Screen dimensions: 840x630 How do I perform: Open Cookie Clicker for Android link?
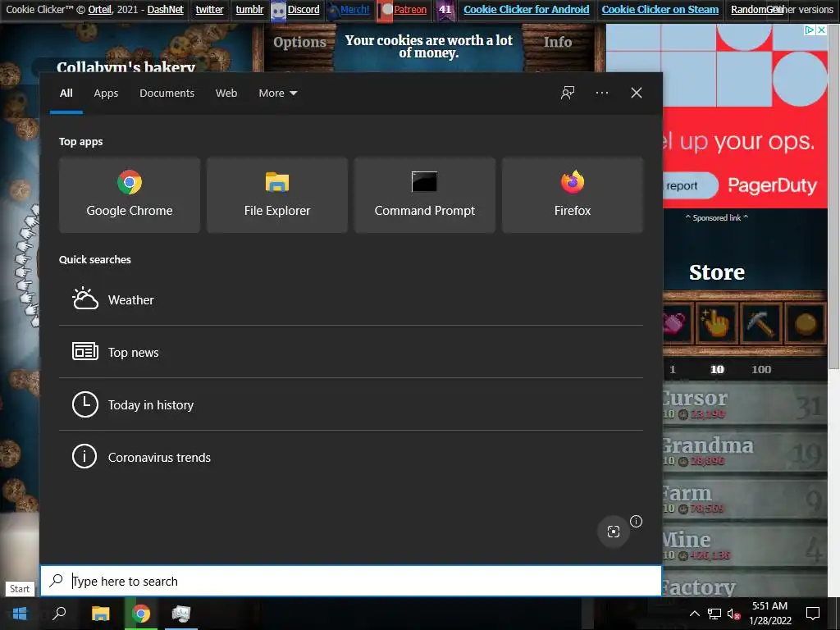526,10
